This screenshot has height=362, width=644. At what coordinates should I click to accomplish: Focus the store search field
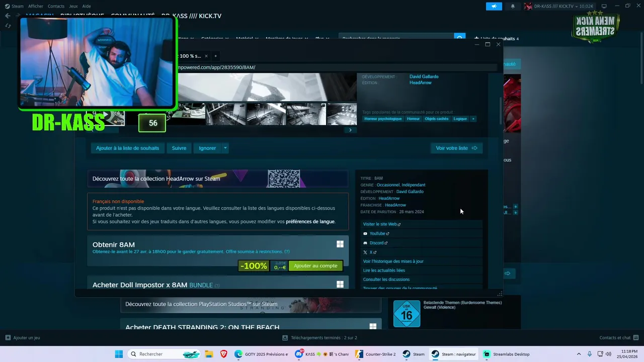[396, 38]
